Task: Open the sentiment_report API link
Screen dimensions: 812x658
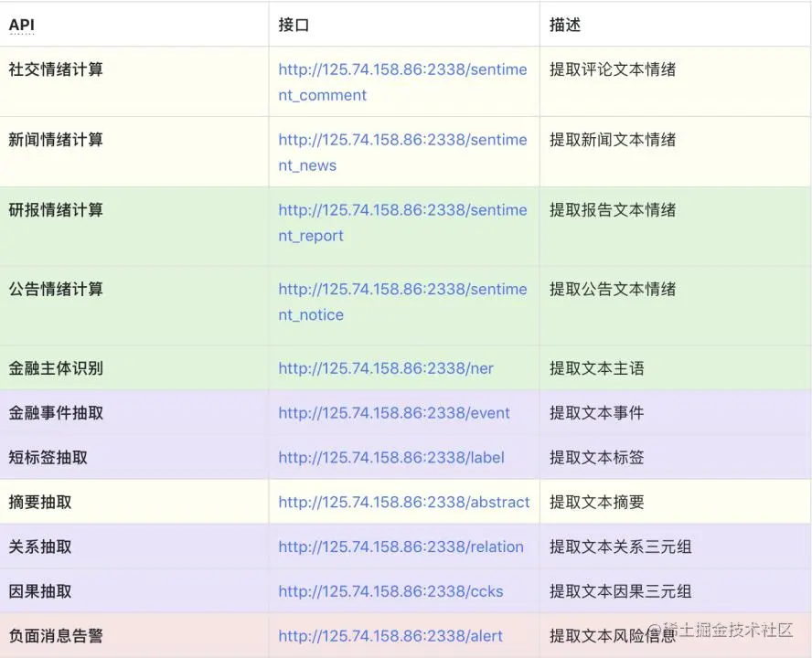Action: pos(402,223)
